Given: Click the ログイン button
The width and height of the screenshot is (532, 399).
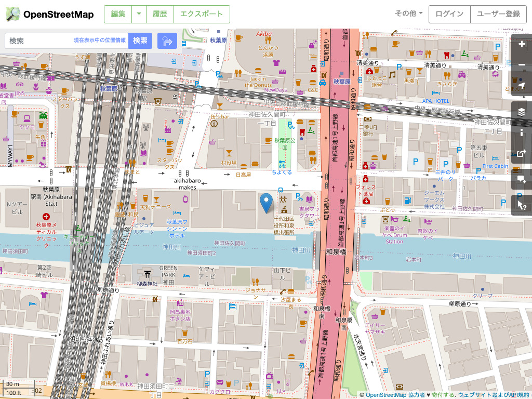Looking at the screenshot, I should 449,15.
